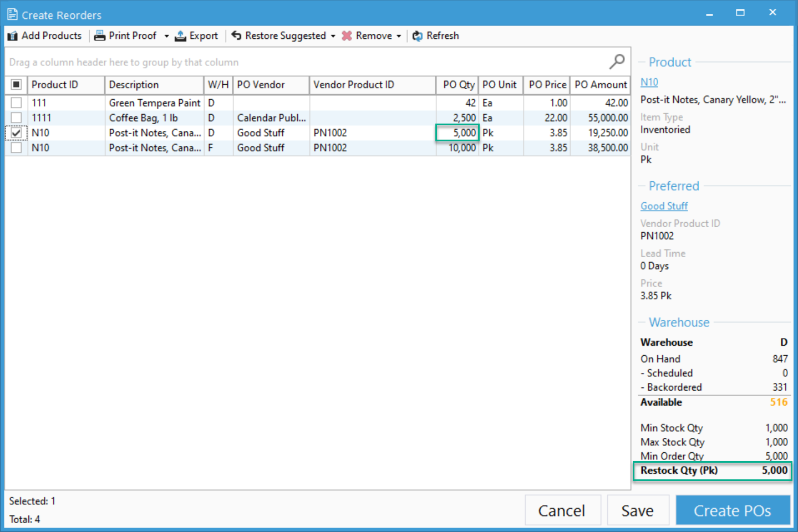
Task: Click the PO Qty cell showing 5,000
Action: point(458,133)
